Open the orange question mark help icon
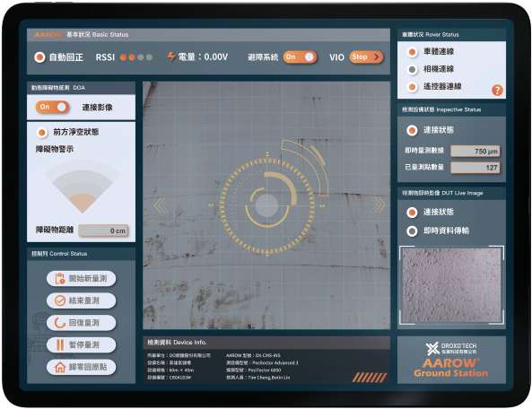Image resolution: width=532 pixels, height=409 pixels. pyautogui.click(x=497, y=91)
